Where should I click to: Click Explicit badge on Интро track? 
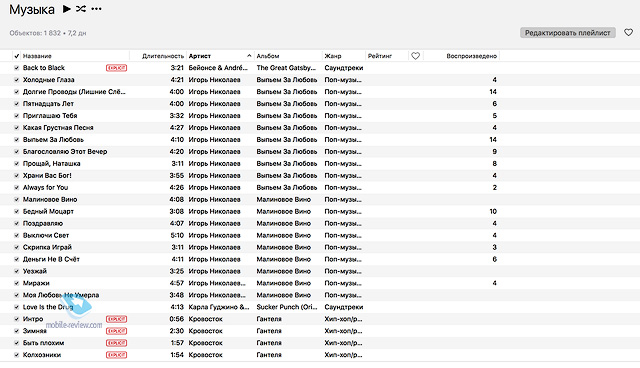116,319
